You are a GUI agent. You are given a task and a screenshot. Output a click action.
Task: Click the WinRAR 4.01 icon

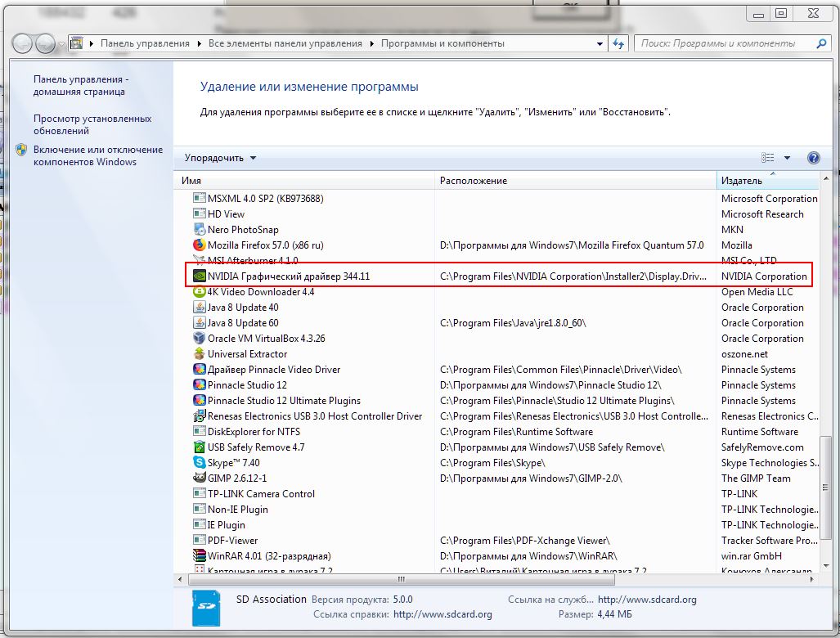[x=200, y=555]
